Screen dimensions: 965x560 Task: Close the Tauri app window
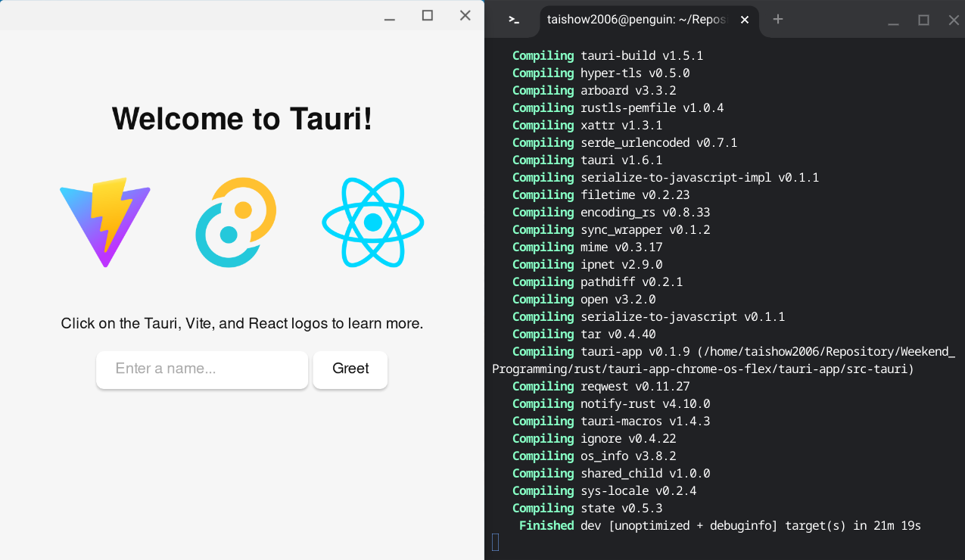coord(465,16)
